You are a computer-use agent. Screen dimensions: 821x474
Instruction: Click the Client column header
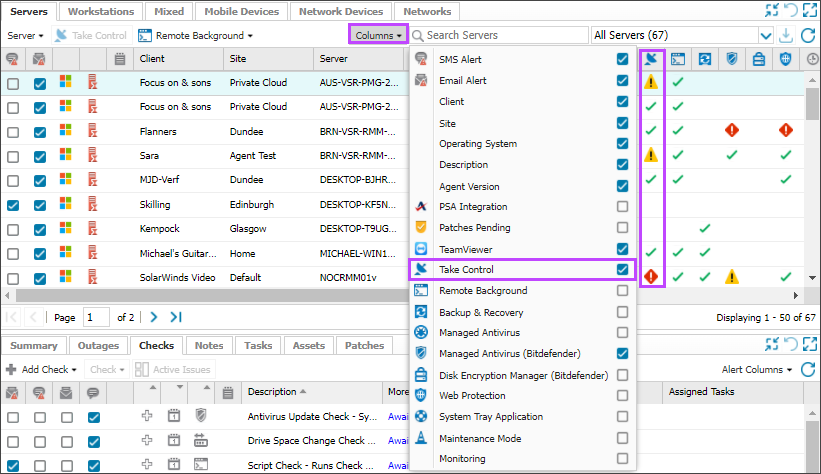pyautogui.click(x=152, y=59)
